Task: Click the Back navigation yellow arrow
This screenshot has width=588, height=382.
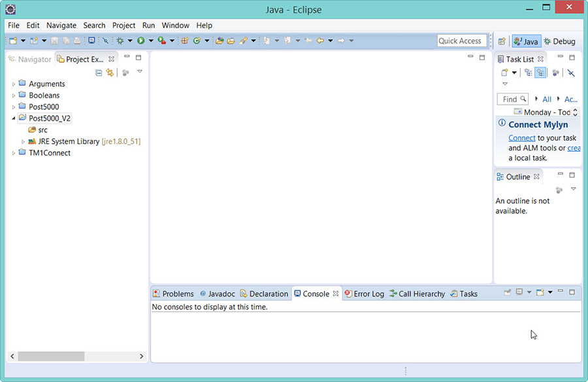Action: 320,41
